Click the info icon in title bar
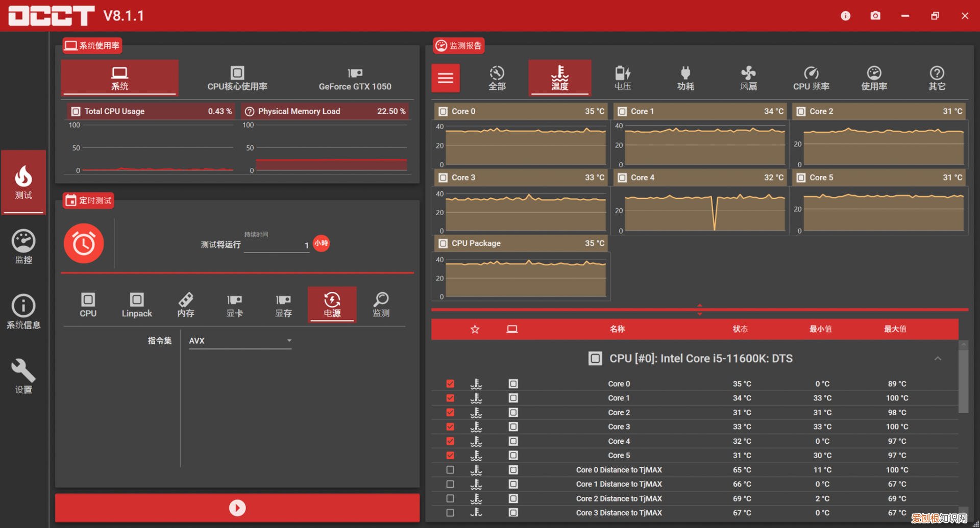The height and width of the screenshot is (528, 980). (x=846, y=16)
